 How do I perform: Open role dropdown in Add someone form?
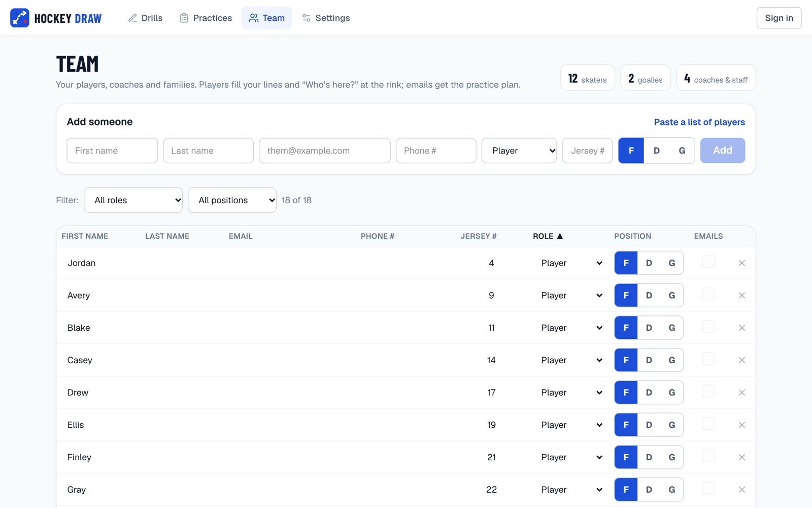point(519,151)
